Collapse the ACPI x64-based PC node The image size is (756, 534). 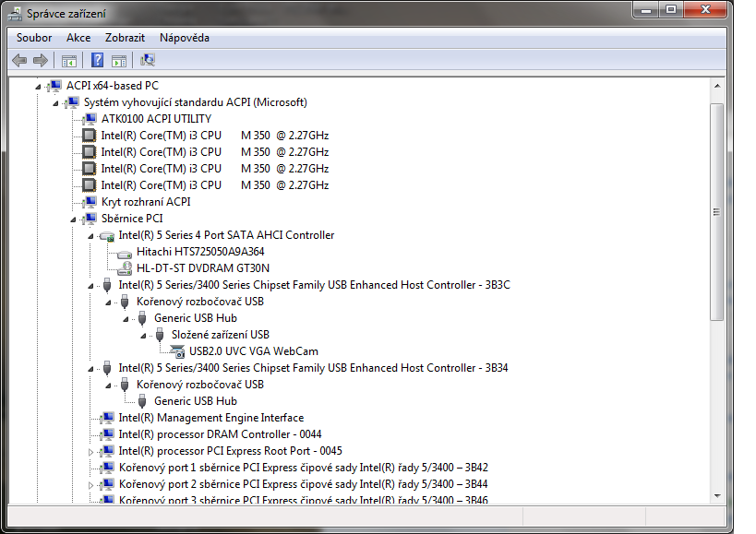click(x=38, y=87)
